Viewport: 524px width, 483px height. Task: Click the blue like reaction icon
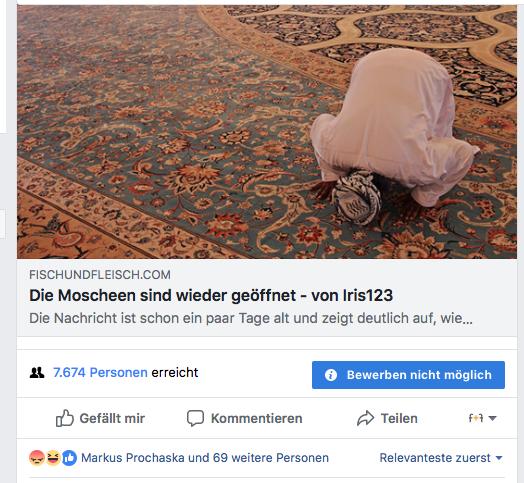69,458
